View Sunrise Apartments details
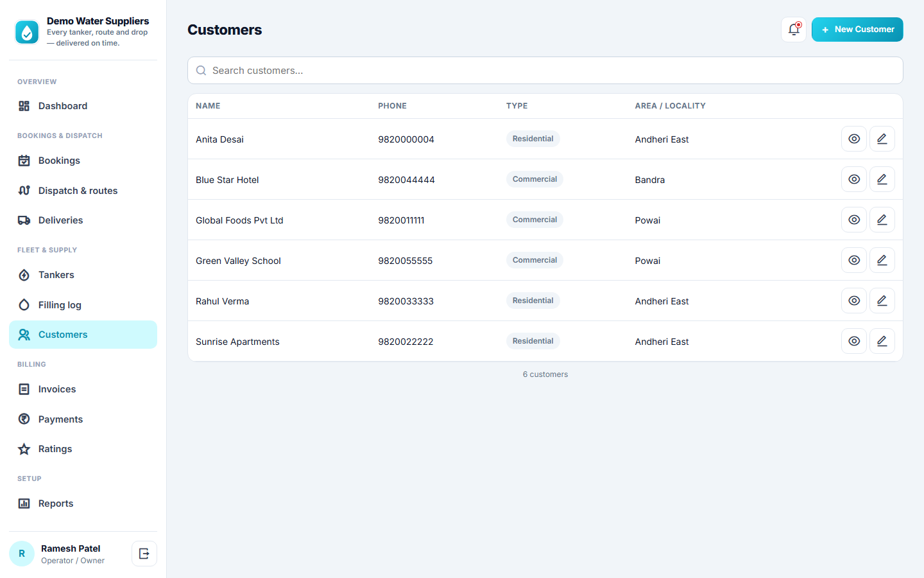Viewport: 924px width, 578px height. tap(854, 341)
